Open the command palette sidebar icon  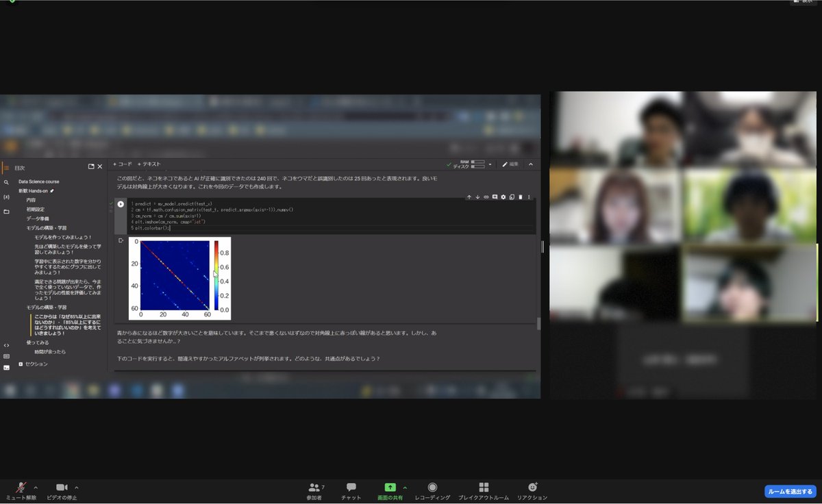[6, 356]
